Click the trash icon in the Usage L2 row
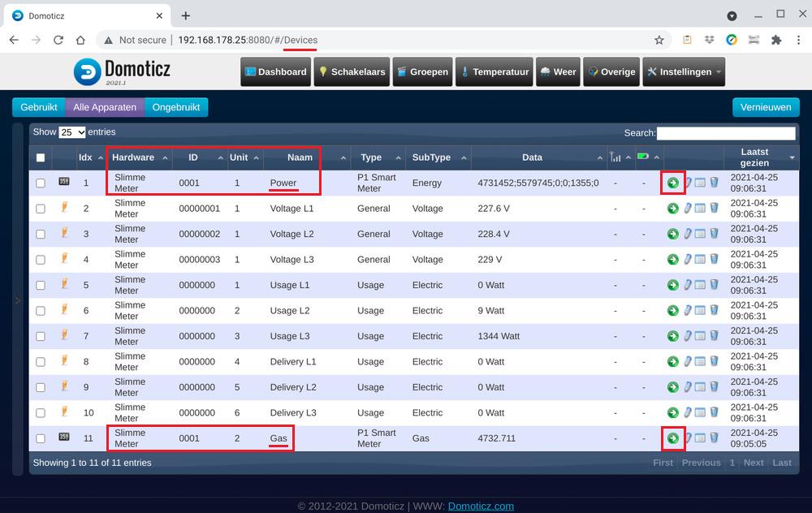This screenshot has height=513, width=812. click(x=714, y=310)
